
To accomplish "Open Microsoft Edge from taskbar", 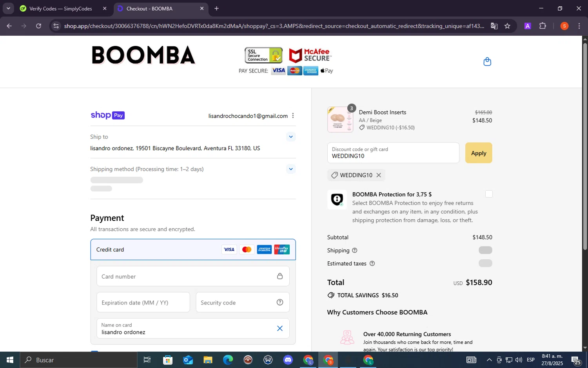I will click(x=228, y=360).
